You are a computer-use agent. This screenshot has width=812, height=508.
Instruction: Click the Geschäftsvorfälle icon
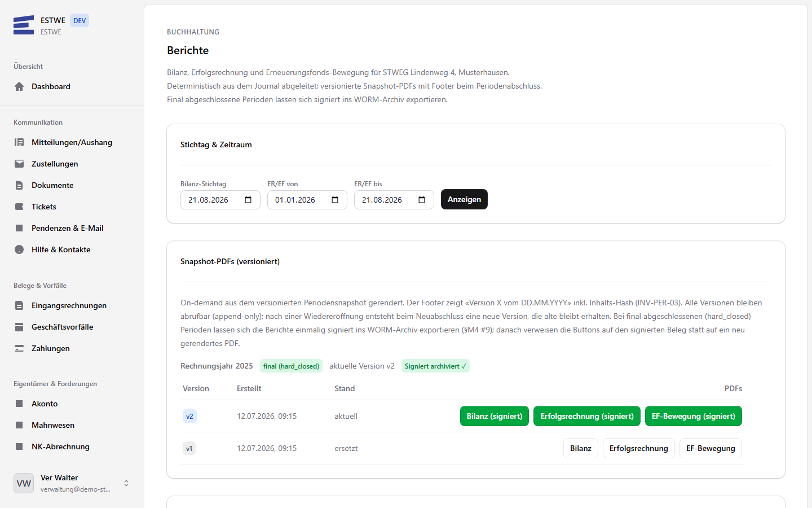[x=19, y=327]
